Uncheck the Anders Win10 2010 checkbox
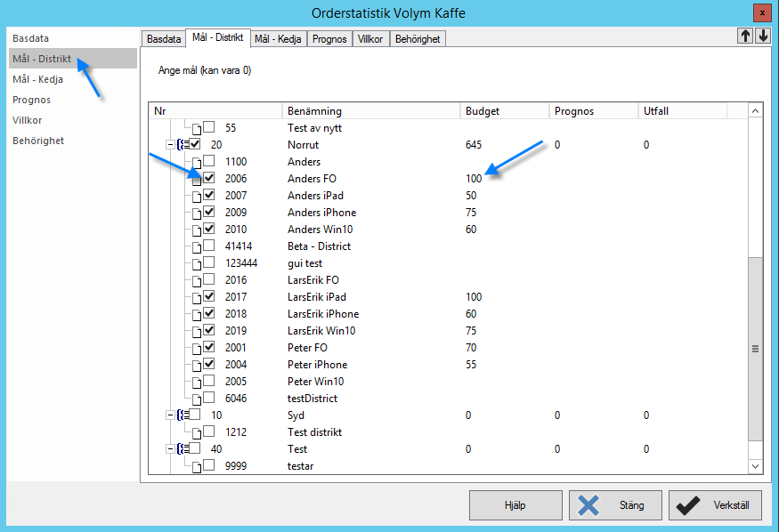 pyautogui.click(x=208, y=229)
